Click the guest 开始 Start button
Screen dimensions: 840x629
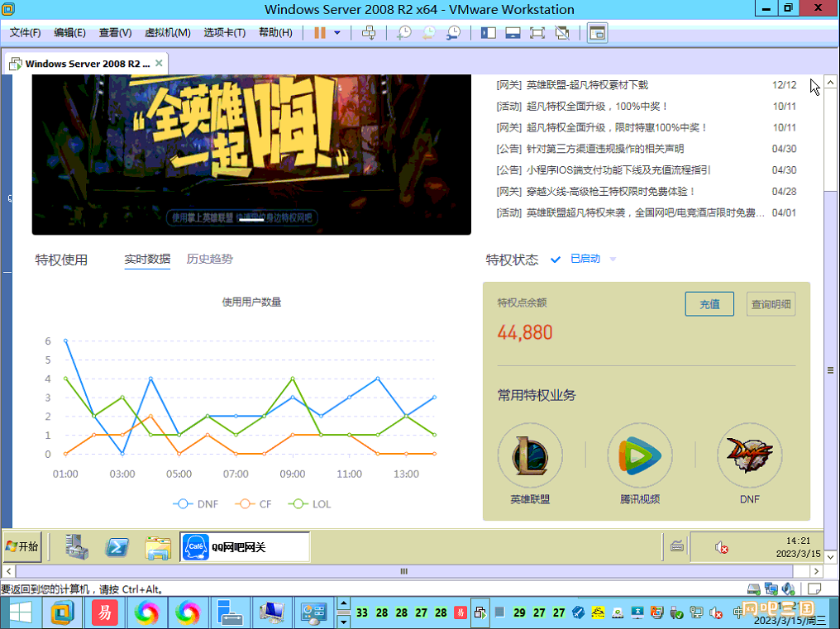(22, 546)
